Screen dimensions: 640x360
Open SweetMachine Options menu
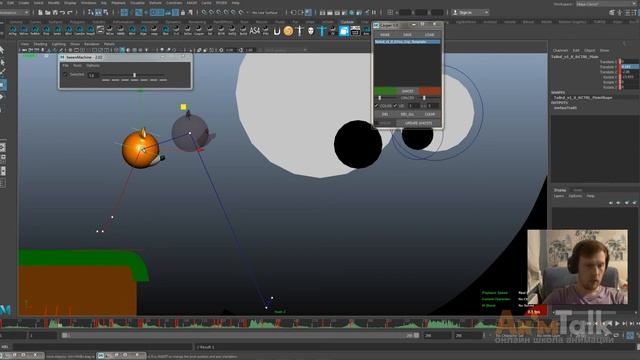tap(93, 65)
